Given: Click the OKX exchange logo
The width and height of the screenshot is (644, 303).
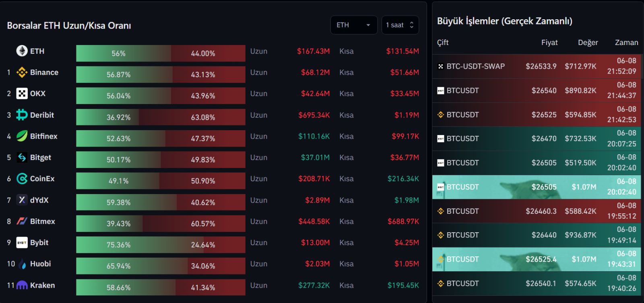Looking at the screenshot, I should point(22,94).
